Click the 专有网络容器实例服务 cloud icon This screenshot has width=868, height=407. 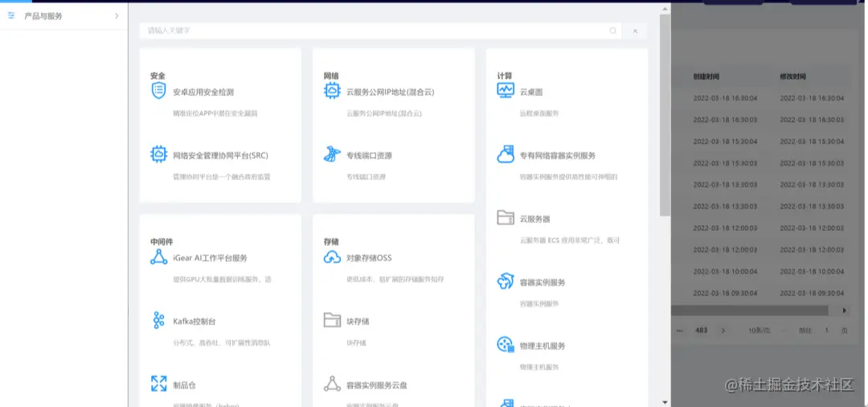506,154
